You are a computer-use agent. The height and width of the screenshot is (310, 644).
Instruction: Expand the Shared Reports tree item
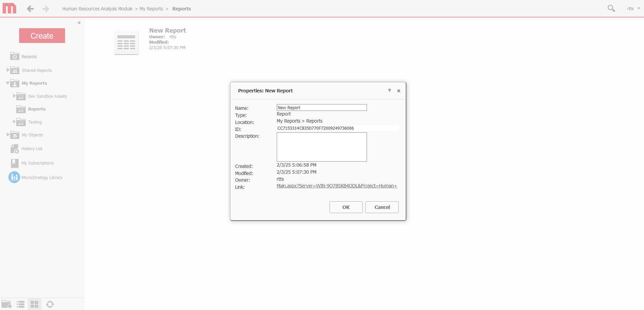[8, 70]
